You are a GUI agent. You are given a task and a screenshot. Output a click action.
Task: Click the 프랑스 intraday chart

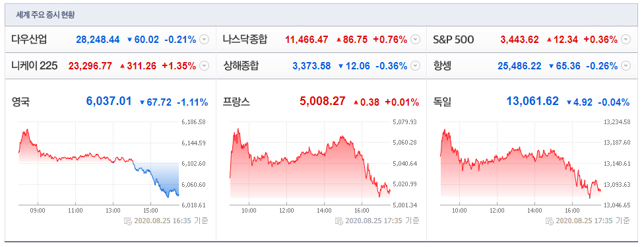pyautogui.click(x=310, y=164)
